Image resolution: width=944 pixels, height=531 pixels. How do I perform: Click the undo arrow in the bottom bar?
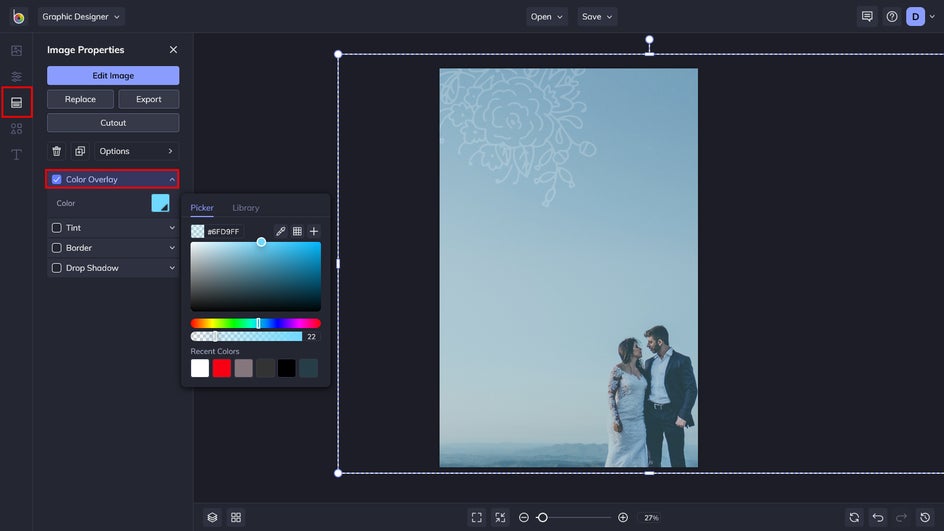[878, 517]
